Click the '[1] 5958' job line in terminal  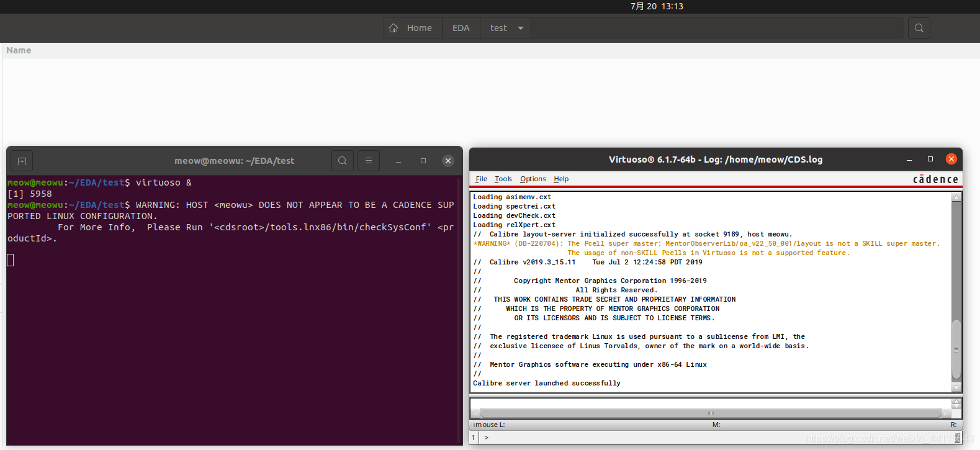[x=30, y=194]
